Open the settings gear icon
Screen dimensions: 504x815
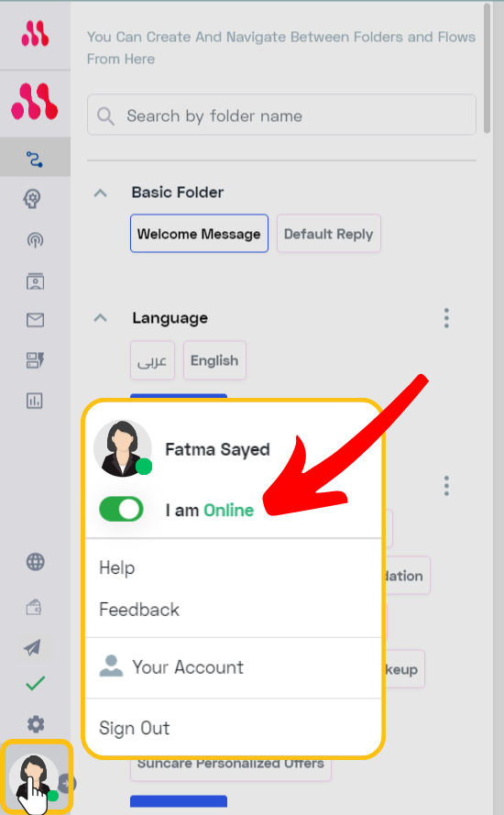click(36, 723)
